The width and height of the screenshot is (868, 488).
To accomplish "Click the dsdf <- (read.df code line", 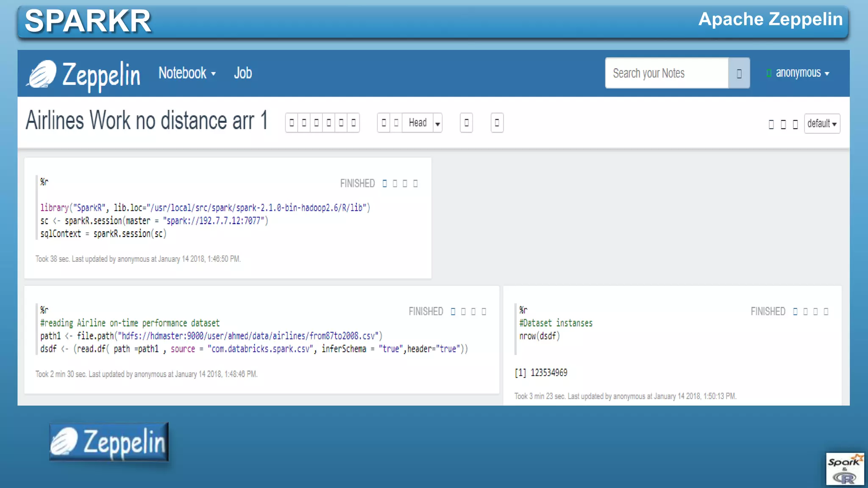I will [x=254, y=349].
